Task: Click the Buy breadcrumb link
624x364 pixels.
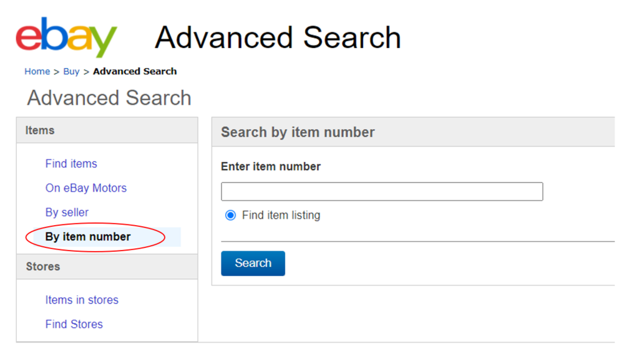Action: coord(71,71)
